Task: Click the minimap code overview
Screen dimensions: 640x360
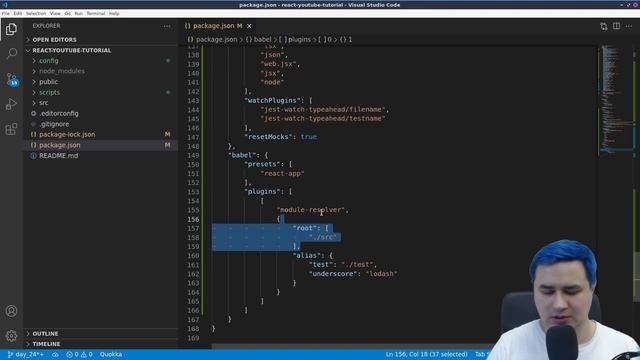Action: point(616,100)
